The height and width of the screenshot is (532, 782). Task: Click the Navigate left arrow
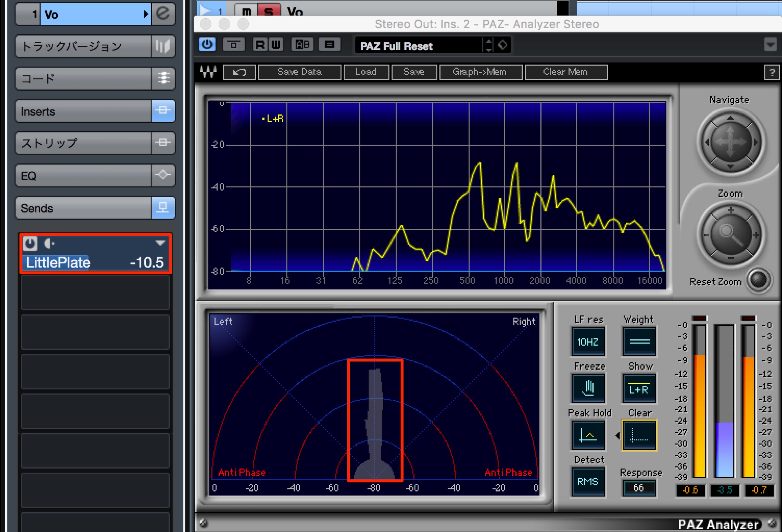click(707, 142)
